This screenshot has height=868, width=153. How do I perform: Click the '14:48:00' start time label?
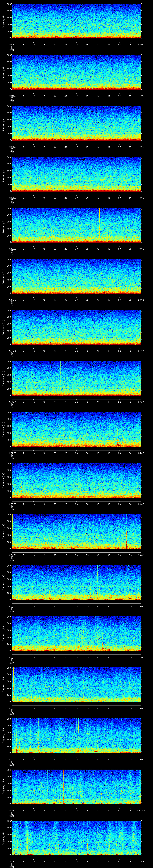[x=12, y=249]
